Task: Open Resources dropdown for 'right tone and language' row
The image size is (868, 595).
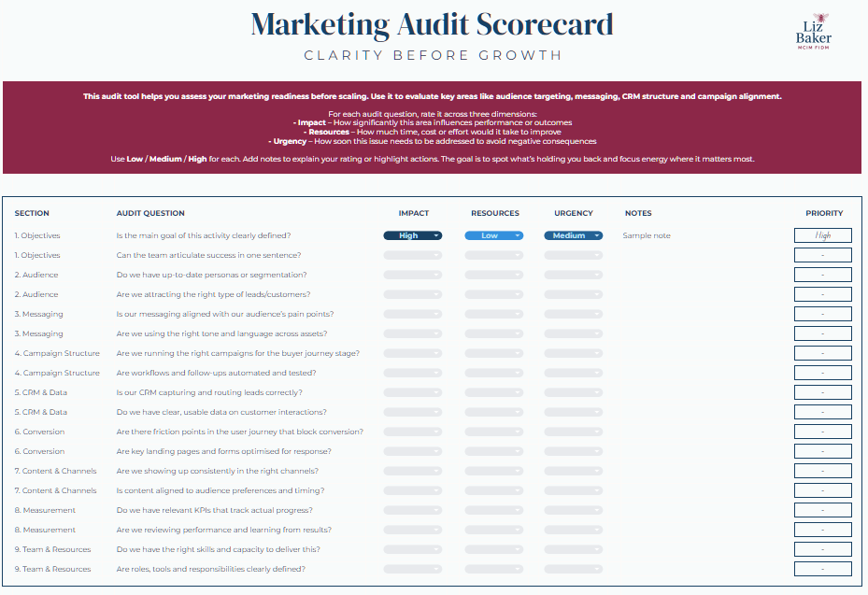Action: pos(493,333)
